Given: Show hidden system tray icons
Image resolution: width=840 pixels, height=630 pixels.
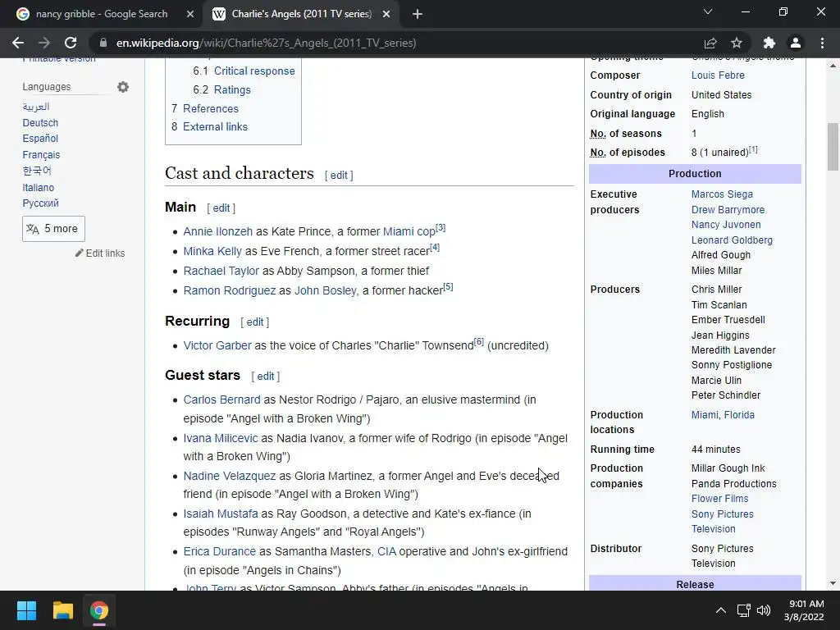Looking at the screenshot, I should pyautogui.click(x=721, y=610).
